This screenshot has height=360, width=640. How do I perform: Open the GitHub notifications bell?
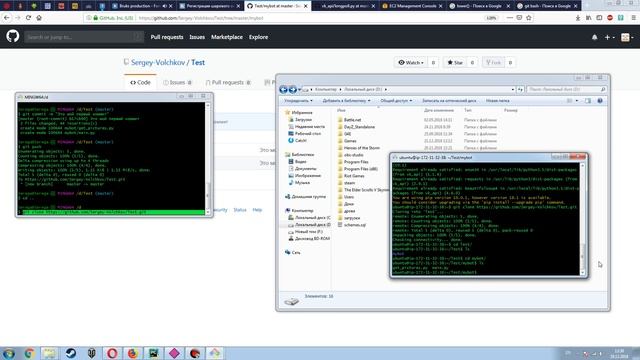pos(594,37)
